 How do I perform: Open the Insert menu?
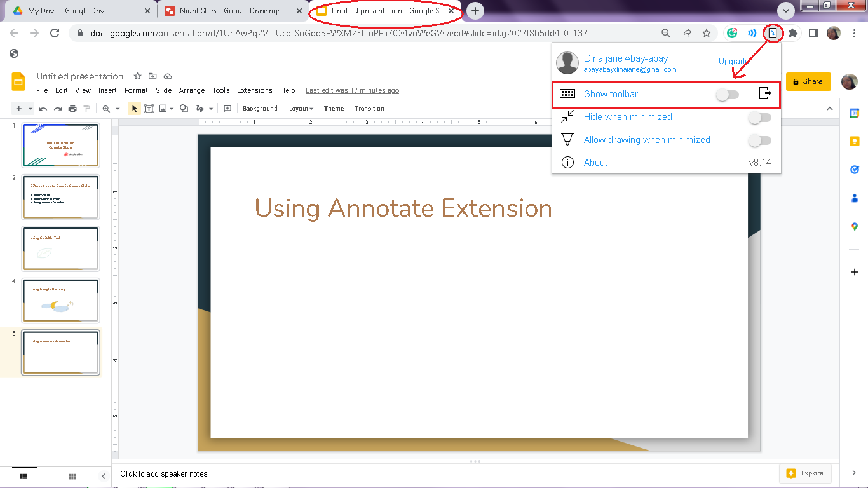pos(107,90)
